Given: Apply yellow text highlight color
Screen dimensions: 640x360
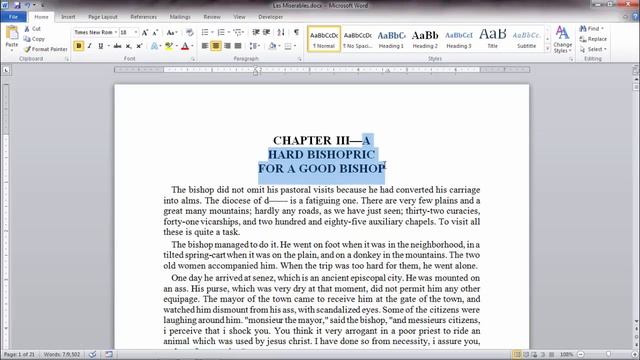Looking at the screenshot, I should click(x=169, y=46).
